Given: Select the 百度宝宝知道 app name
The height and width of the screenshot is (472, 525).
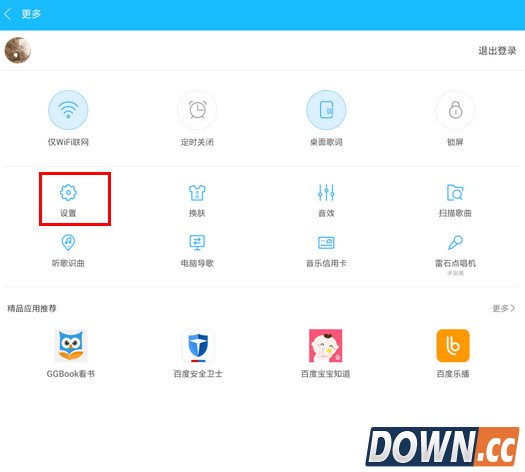Looking at the screenshot, I should [325, 374].
